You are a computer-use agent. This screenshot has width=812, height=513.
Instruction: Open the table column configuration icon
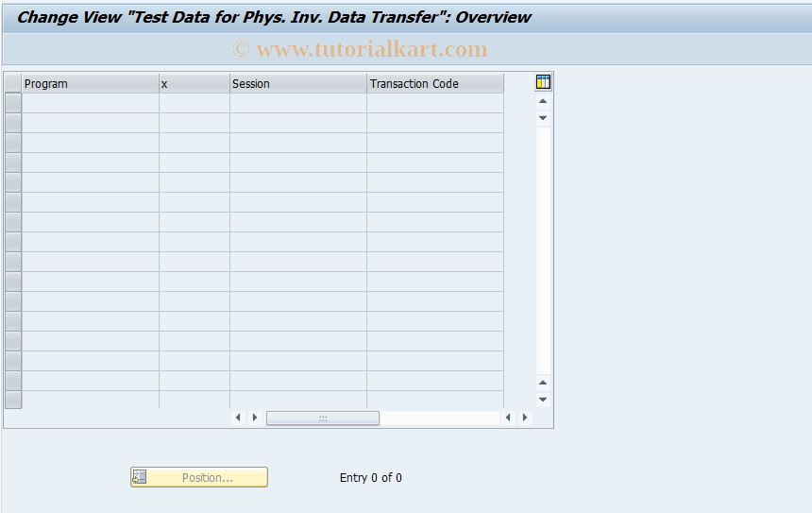543,82
